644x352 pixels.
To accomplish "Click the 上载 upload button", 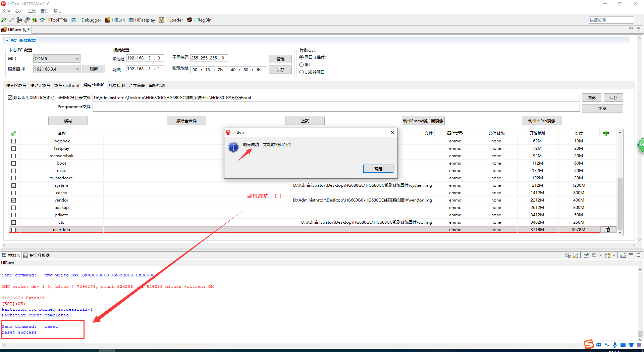I will (x=305, y=121).
